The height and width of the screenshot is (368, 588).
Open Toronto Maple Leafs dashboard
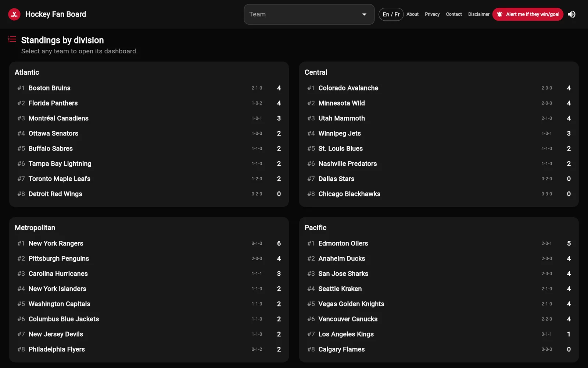point(149,178)
